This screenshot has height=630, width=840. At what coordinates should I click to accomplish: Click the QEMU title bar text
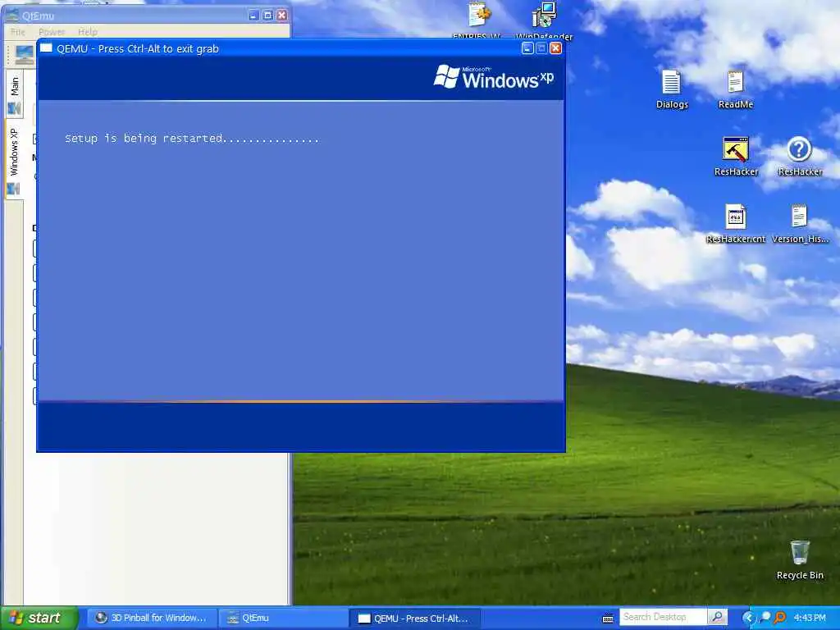point(137,48)
